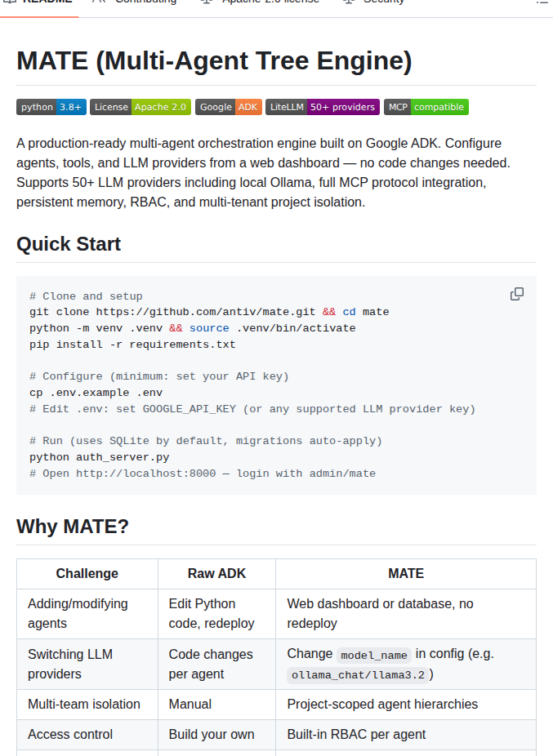Open the Apache-2.0 license tab

pyautogui.click(x=261, y=2)
